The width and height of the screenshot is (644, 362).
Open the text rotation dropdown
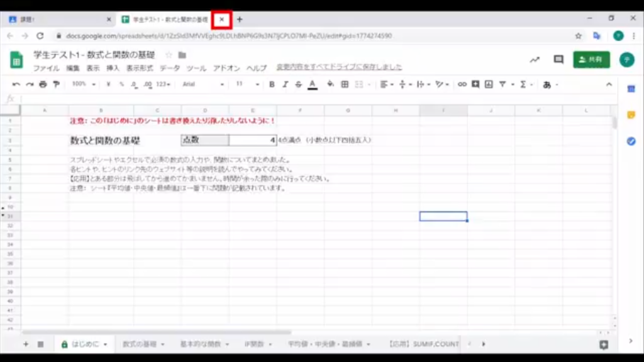pyautogui.click(x=442, y=84)
